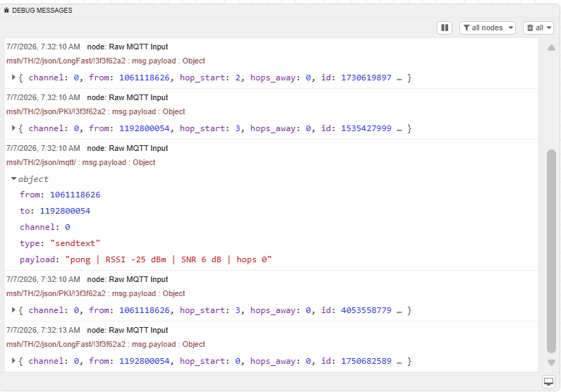This screenshot has width=561, height=392.
Task: Select the from: 1061118626 value in expanded object
Action: click(x=75, y=195)
